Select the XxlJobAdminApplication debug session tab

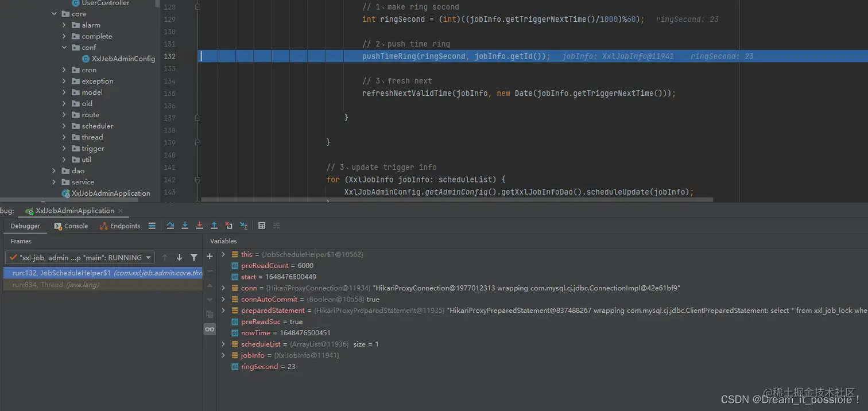point(75,211)
